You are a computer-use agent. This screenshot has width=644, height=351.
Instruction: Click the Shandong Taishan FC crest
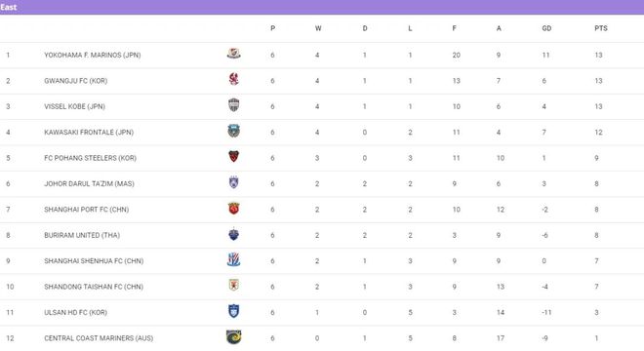click(x=234, y=285)
